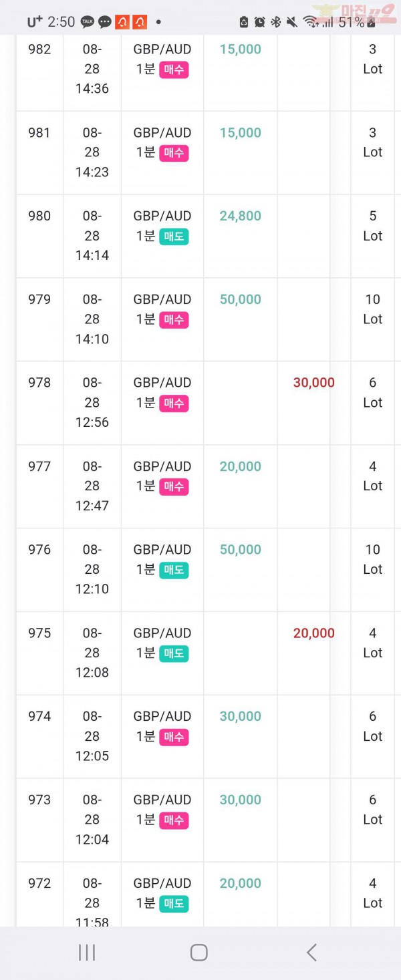The image size is (401, 980).
Task: Tap the Wi-Fi signal status icon
Action: (x=310, y=22)
